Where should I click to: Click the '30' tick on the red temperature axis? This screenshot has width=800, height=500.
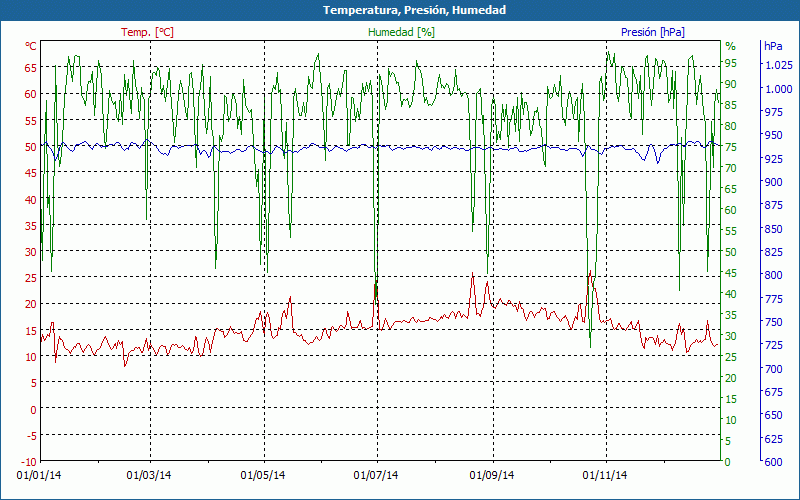click(31, 252)
